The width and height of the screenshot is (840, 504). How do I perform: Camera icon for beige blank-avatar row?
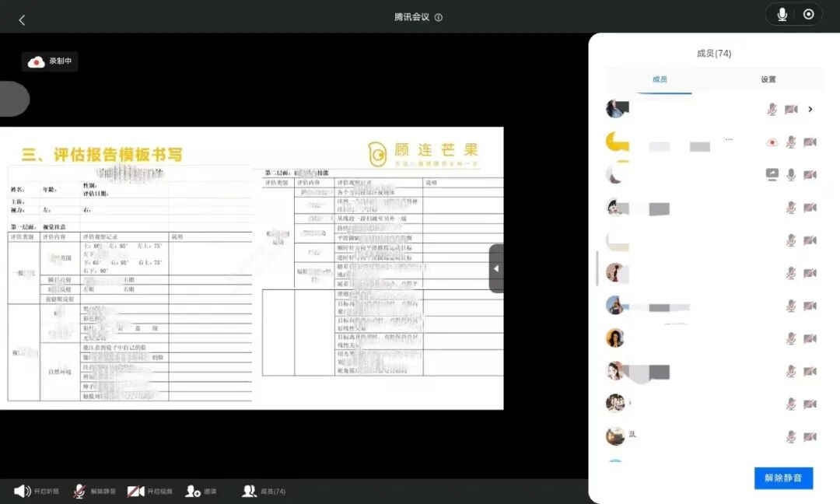[810, 240]
